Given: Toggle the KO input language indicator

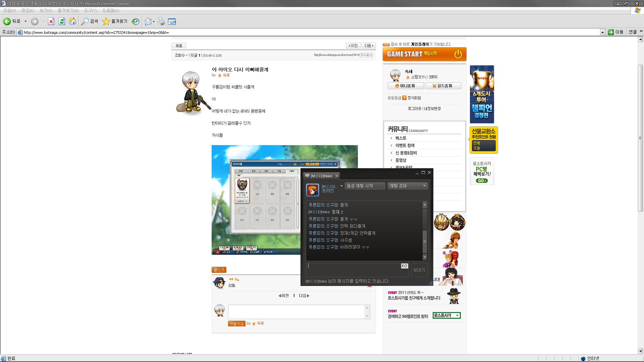Looking at the screenshot, I should [x=404, y=266].
